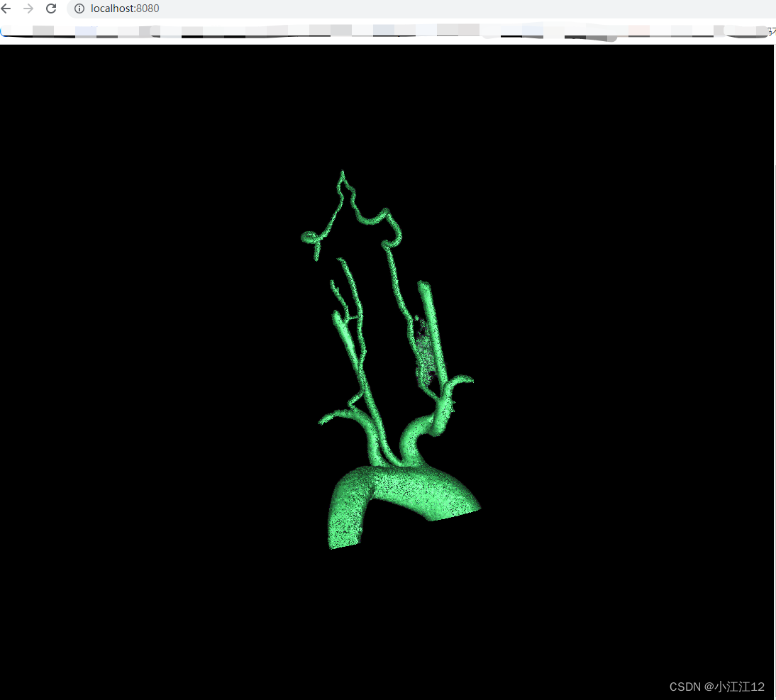Viewport: 776px width, 700px height.
Task: Click the CSDN @小江江12 watermark
Action: pos(716,687)
